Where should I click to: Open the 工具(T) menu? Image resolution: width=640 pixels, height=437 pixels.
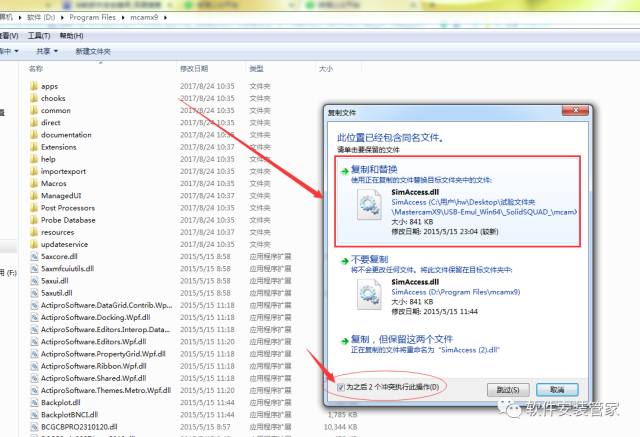tap(39, 36)
